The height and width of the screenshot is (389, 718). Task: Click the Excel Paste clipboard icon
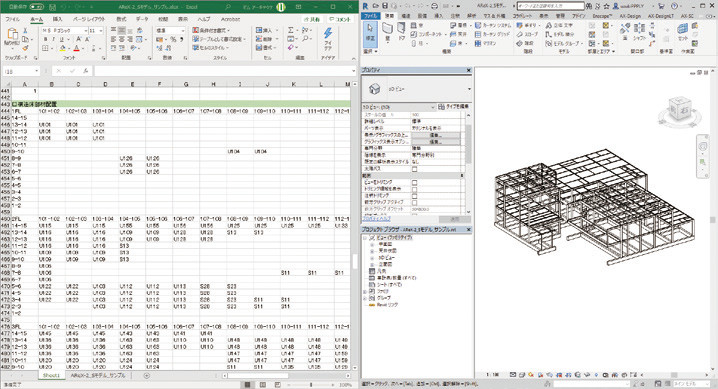[12, 34]
